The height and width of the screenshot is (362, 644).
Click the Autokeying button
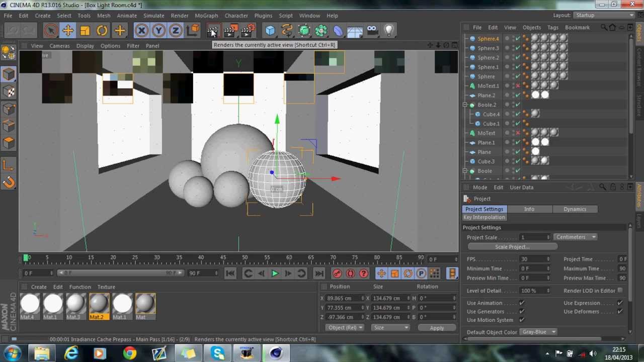coord(351,274)
